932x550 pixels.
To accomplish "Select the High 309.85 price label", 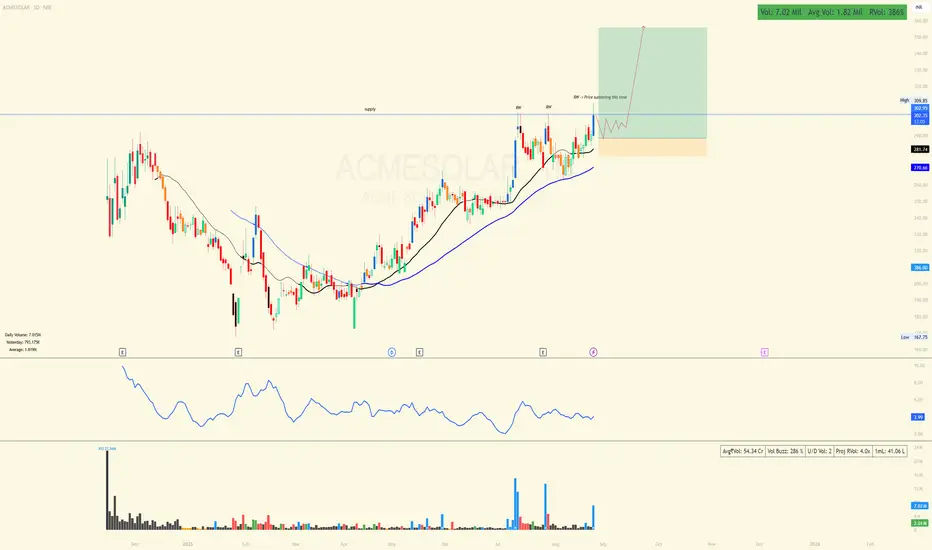I will point(914,100).
